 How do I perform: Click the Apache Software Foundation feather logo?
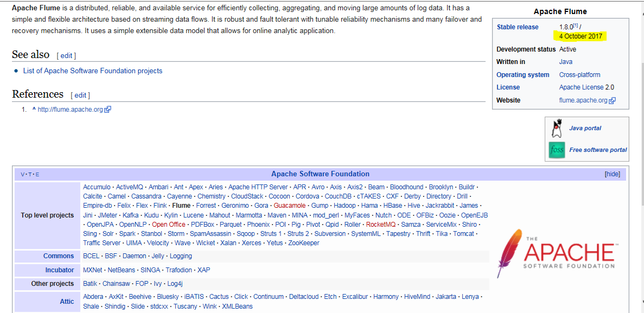coord(557,254)
